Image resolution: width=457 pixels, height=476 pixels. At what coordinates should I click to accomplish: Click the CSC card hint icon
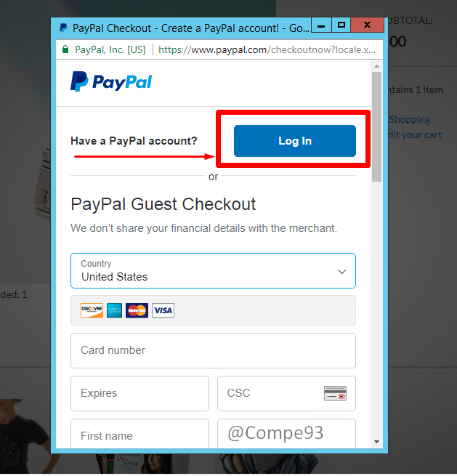point(335,393)
